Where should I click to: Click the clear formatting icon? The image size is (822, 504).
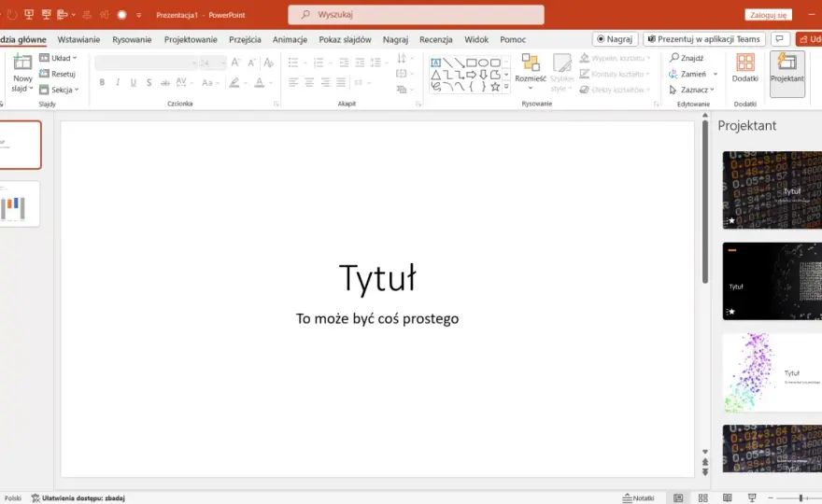tap(269, 63)
